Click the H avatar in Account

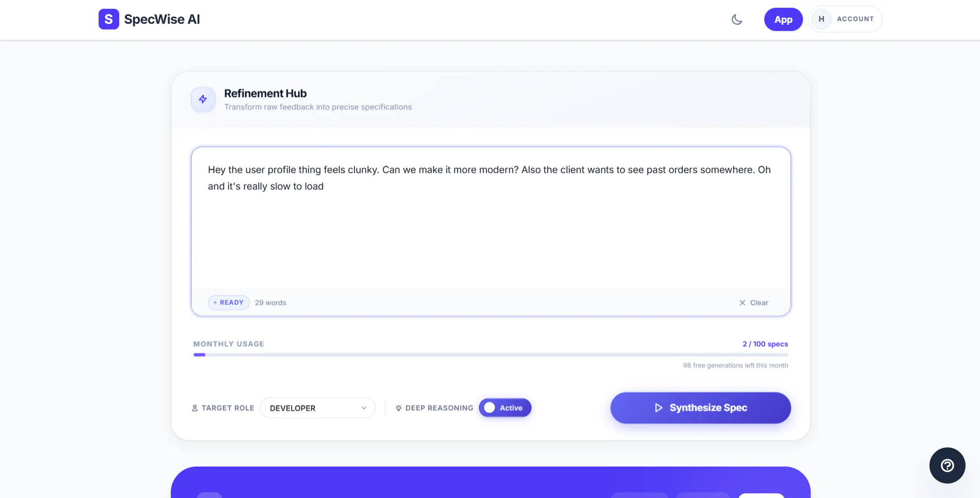pos(822,19)
